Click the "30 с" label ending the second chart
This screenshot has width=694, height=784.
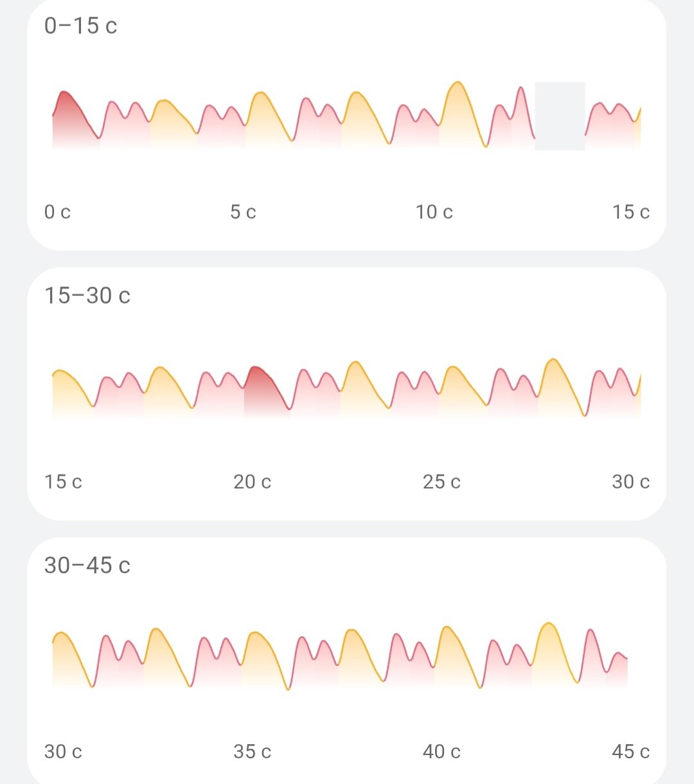630,482
